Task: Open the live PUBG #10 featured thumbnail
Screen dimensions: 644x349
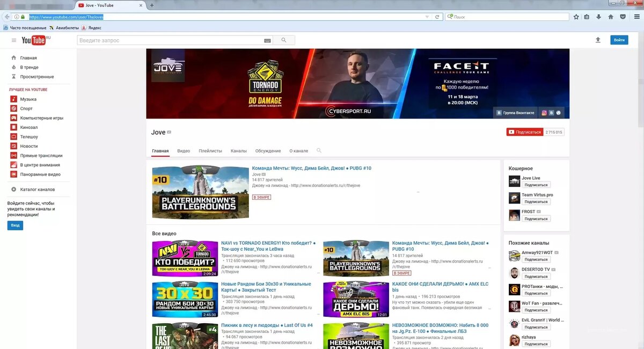Action: pyautogui.click(x=200, y=192)
